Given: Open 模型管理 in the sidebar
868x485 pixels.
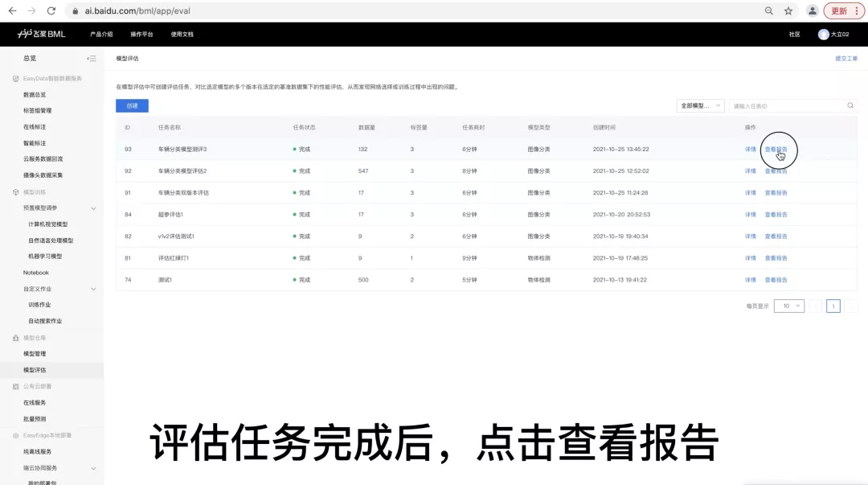Looking at the screenshot, I should pos(35,354).
